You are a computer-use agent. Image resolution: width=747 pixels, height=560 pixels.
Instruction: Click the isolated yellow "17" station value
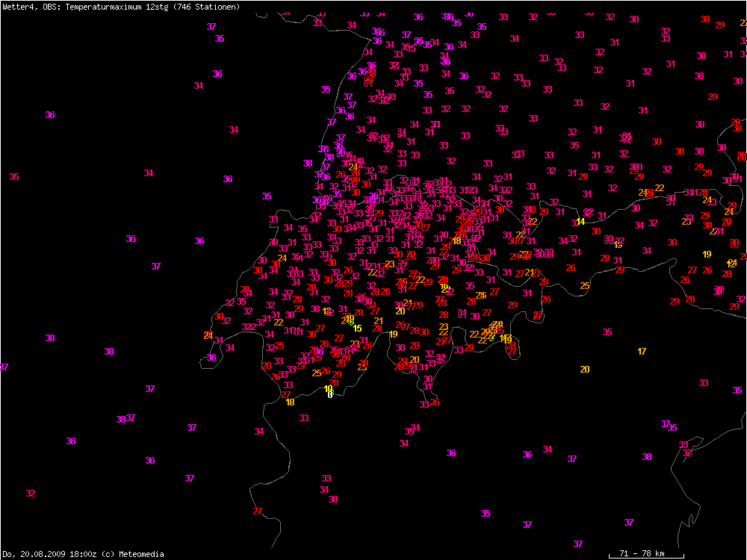642,351
